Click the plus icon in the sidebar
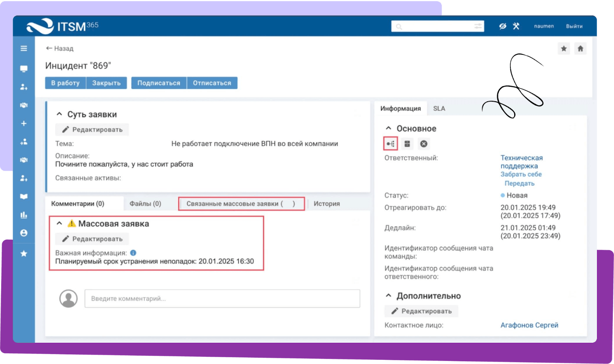 tap(24, 124)
